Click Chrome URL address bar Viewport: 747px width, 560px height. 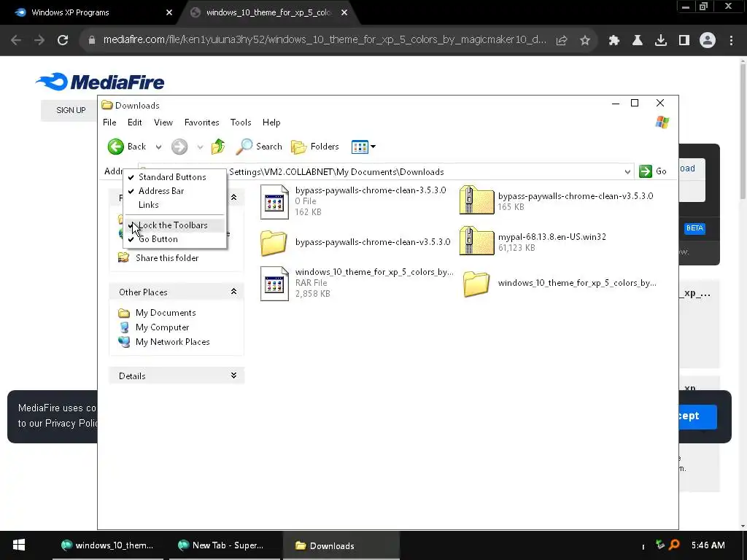[324, 40]
